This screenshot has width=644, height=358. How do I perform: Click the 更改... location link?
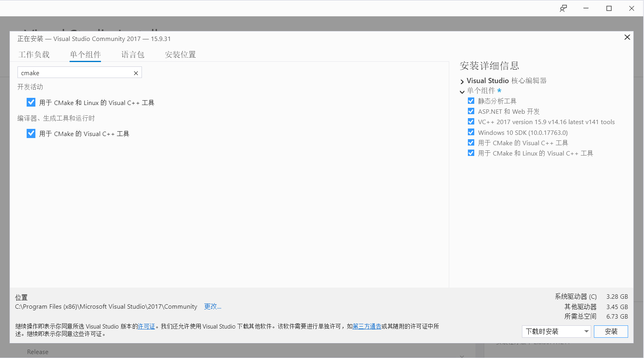click(x=213, y=306)
